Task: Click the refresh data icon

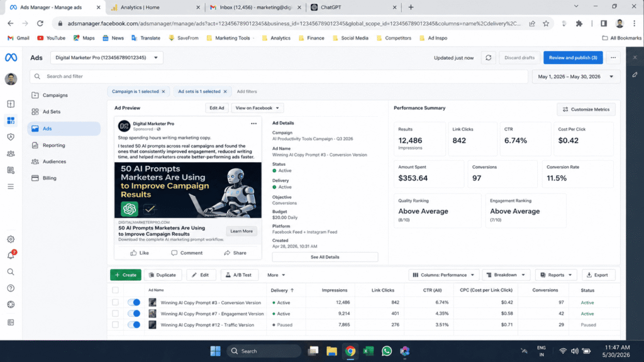Action: [x=488, y=58]
